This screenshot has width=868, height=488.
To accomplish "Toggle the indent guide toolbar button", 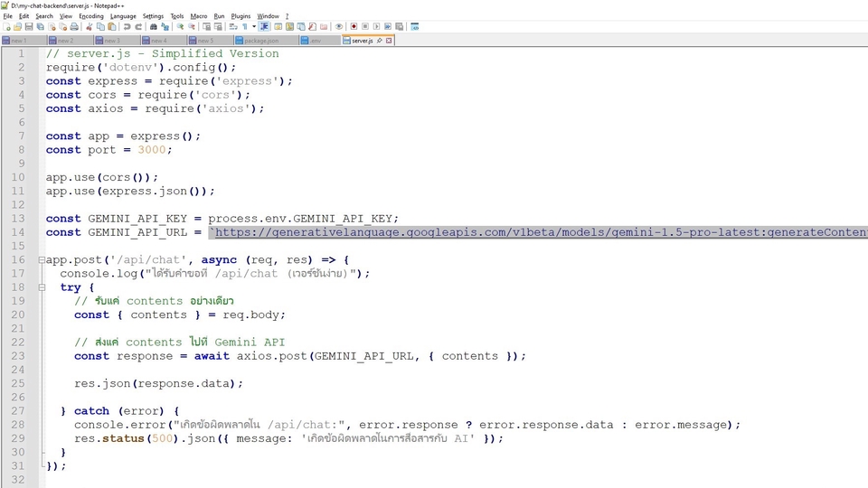I will [x=264, y=27].
